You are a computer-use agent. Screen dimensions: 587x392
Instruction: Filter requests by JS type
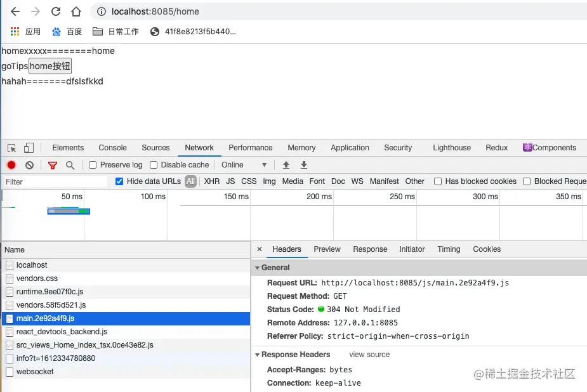tap(230, 181)
